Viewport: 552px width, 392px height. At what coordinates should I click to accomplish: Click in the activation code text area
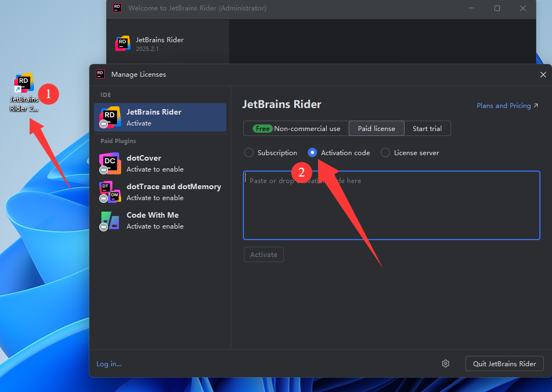tap(391, 206)
